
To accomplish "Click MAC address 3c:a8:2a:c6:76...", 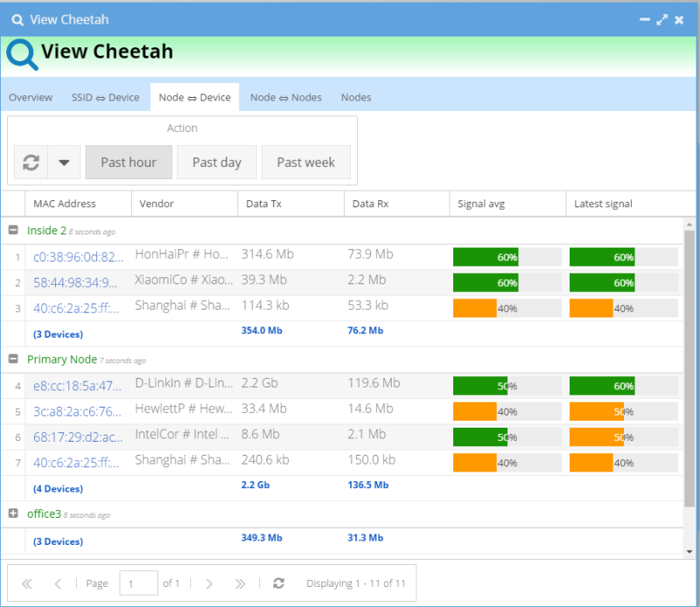I will (x=77, y=411).
